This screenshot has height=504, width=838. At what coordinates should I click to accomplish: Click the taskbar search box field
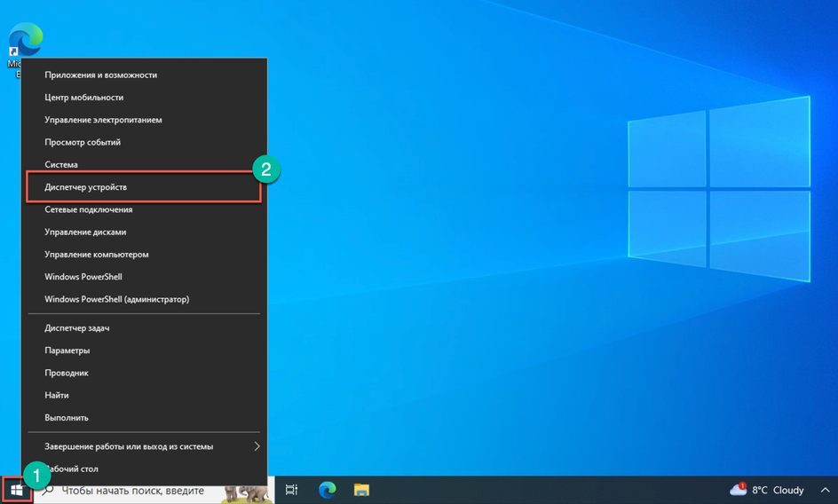coord(154,490)
